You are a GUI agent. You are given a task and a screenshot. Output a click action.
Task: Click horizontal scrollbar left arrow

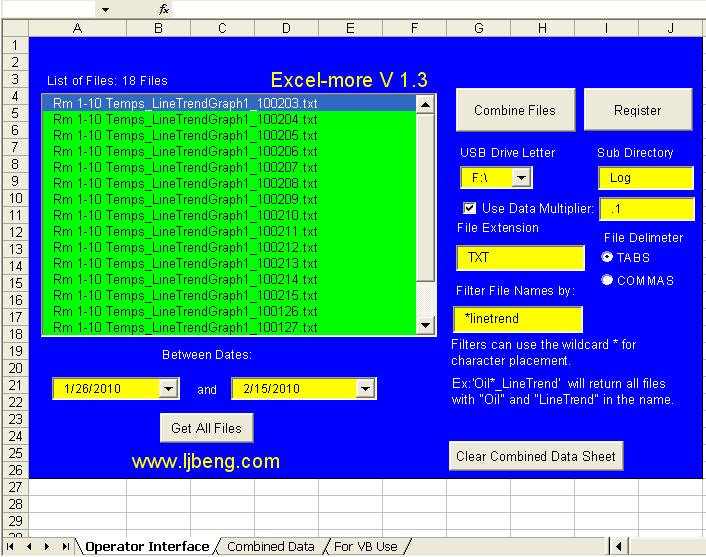click(x=619, y=547)
